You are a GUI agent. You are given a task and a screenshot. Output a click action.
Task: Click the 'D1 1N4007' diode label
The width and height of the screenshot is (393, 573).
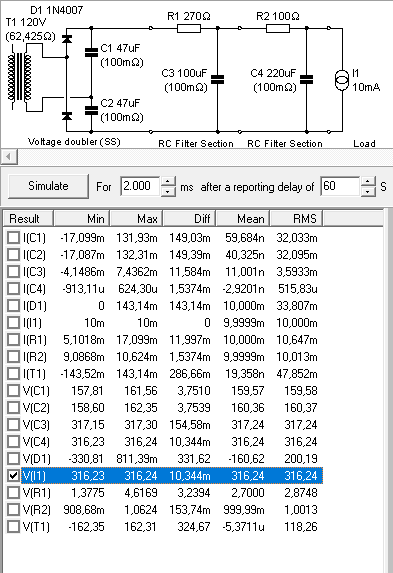pyautogui.click(x=56, y=10)
